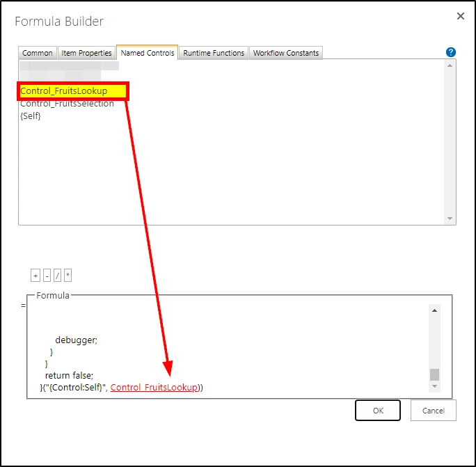
Task: Click the 'return false;' line in formula
Action: 69,375
